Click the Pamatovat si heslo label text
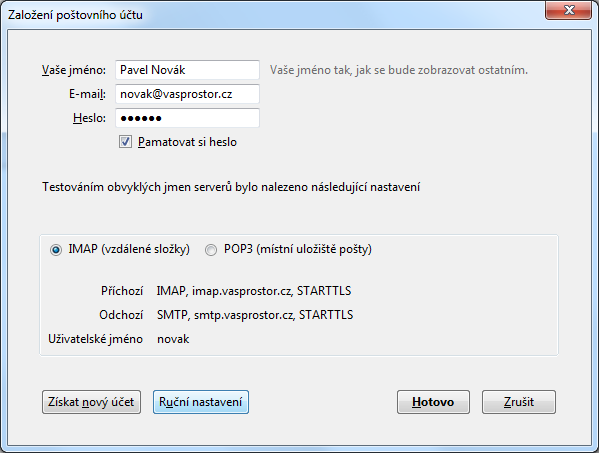Image resolution: width=599 pixels, height=453 pixels. 188,142
